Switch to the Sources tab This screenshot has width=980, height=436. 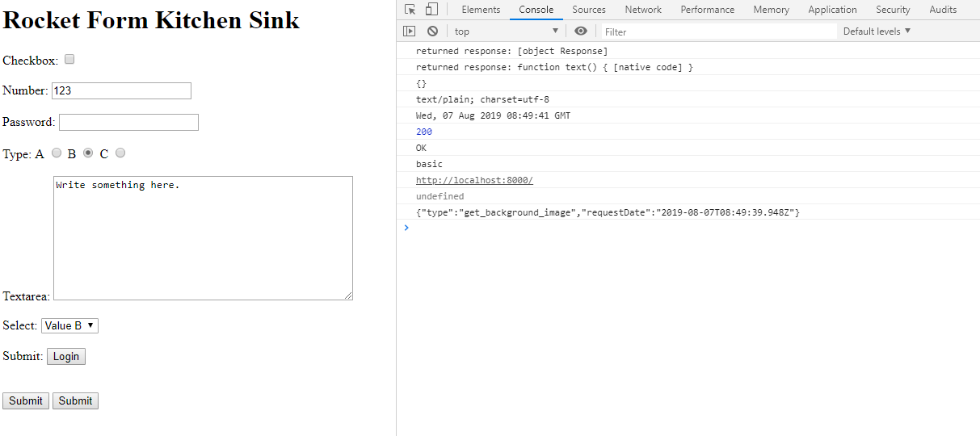tap(589, 10)
